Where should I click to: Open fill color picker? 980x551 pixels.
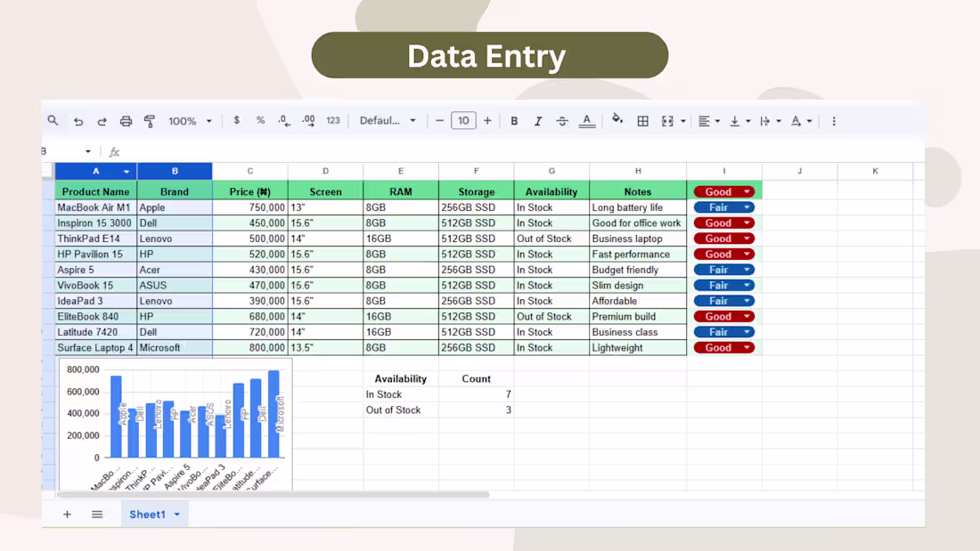coord(617,119)
